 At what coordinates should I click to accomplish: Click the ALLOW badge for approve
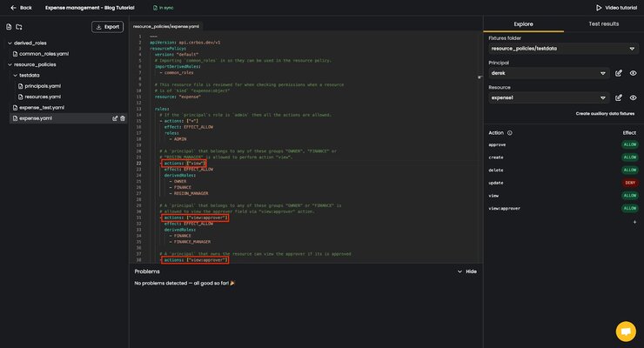tap(629, 144)
